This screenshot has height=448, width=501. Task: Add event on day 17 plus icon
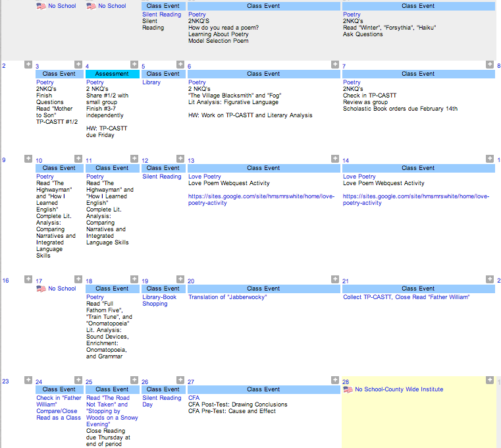[x=78, y=279]
